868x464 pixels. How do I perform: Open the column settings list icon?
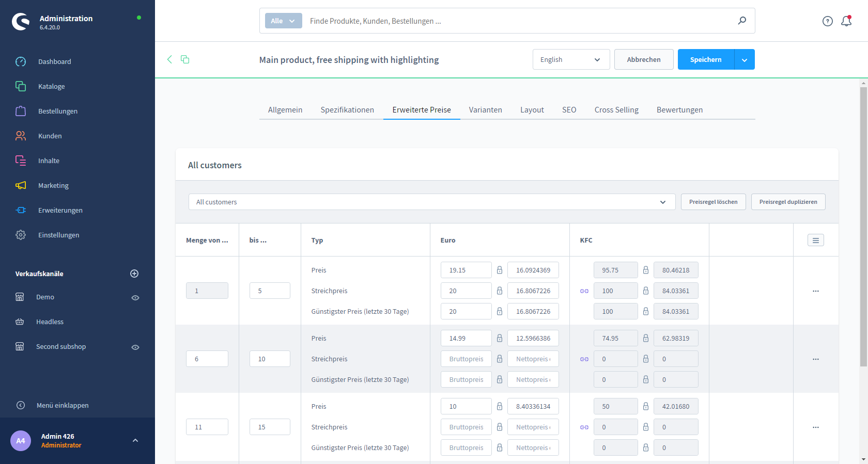816,240
